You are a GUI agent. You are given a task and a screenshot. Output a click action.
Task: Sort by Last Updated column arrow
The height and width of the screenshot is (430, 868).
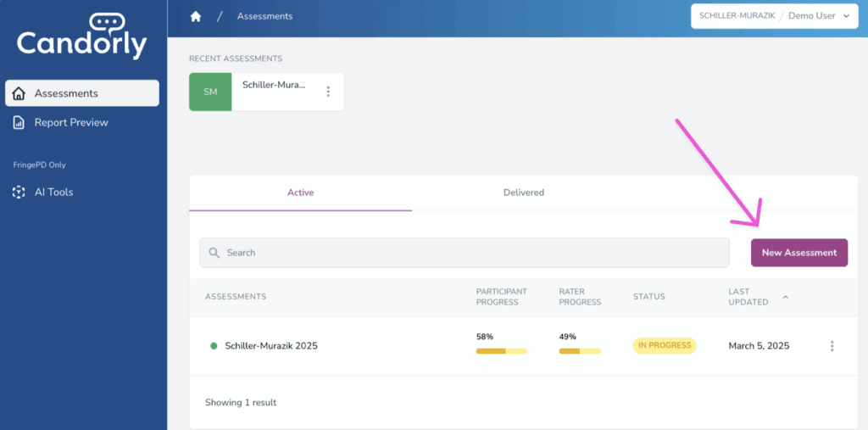coord(785,297)
